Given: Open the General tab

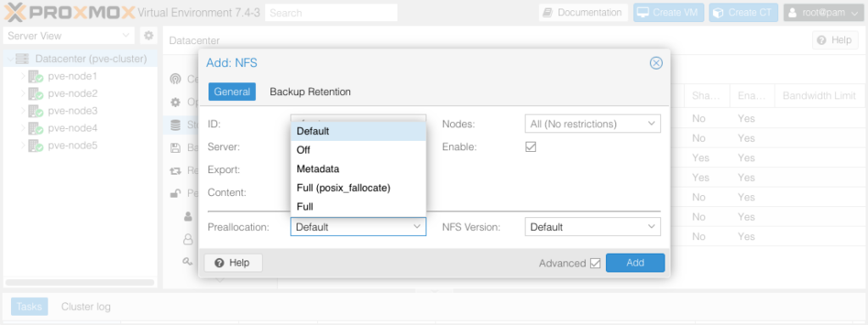Looking at the screenshot, I should point(232,92).
